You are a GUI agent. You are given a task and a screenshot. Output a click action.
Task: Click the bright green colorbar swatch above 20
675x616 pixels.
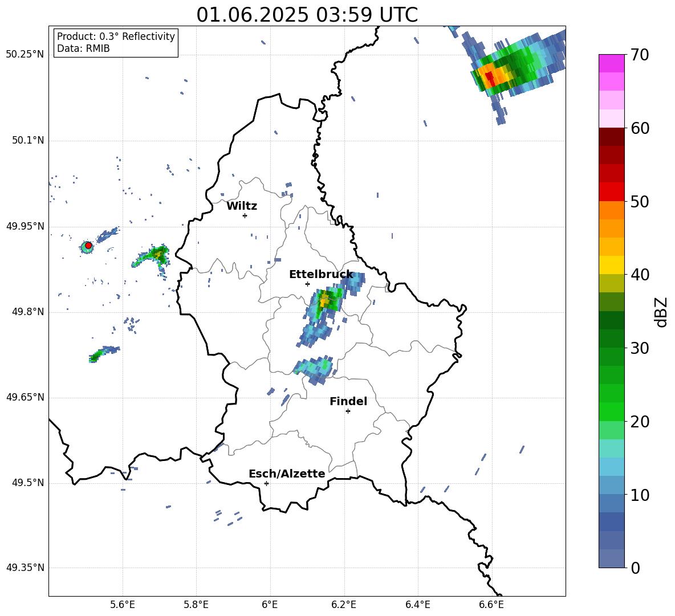[611, 411]
